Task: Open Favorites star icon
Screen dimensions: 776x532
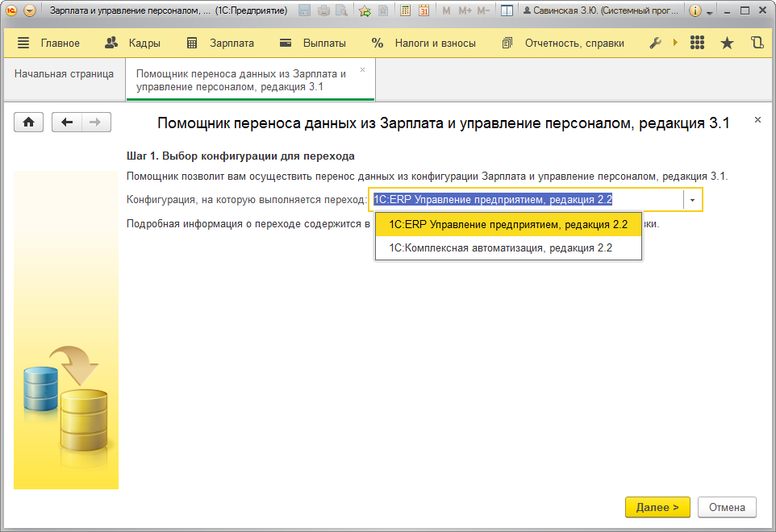Action: coord(727,44)
